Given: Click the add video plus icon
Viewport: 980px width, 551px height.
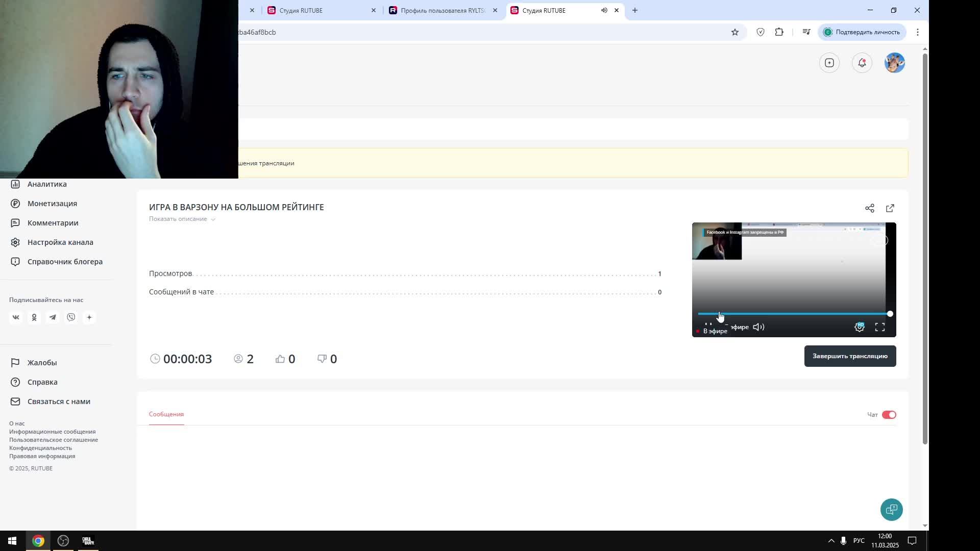Looking at the screenshot, I should click(829, 63).
